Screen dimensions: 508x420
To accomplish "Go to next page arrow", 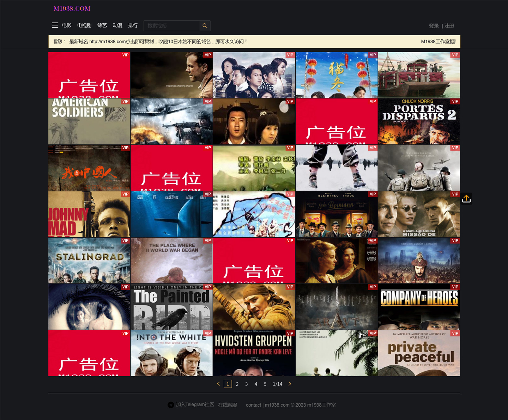I will pos(290,384).
